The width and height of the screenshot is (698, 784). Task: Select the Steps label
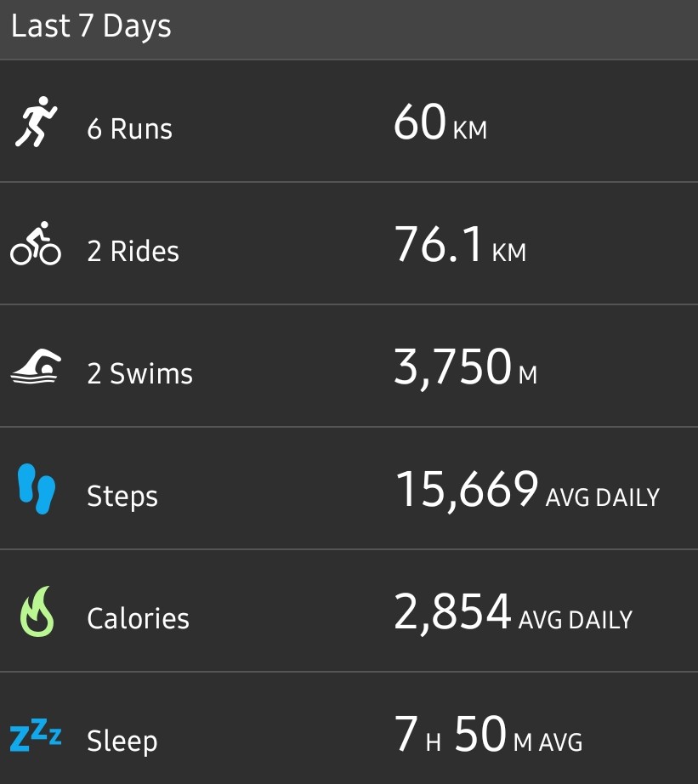click(122, 497)
